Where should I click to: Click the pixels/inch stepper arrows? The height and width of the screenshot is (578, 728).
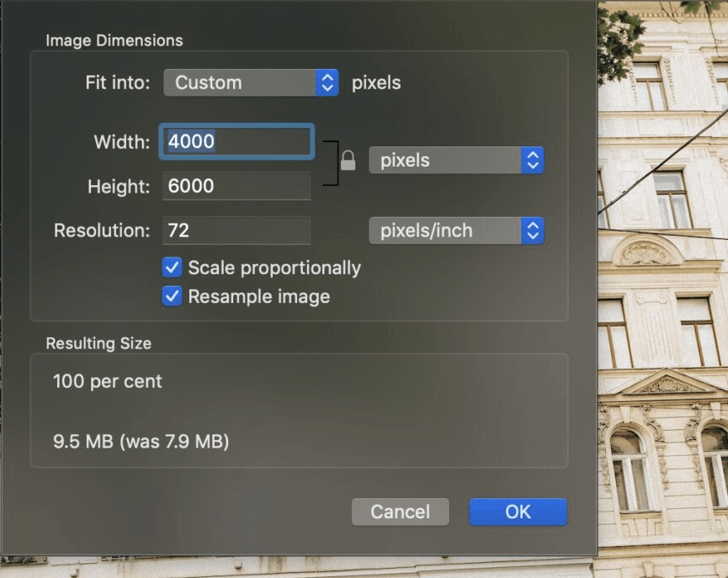tap(533, 231)
